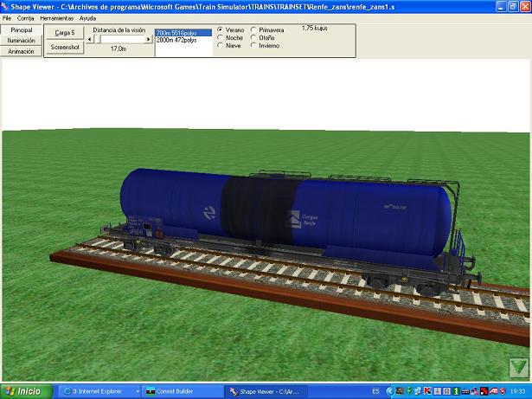The width and height of the screenshot is (532, 399).
Task: Choose the Primavera season option
Action: 253,29
